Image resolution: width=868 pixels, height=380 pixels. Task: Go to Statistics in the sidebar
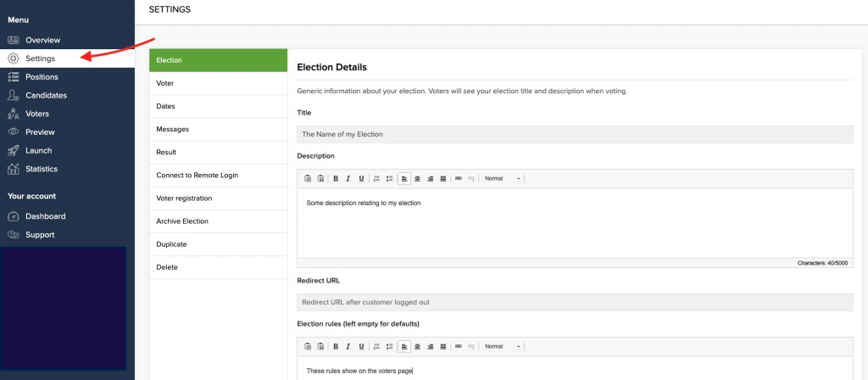tap(42, 169)
